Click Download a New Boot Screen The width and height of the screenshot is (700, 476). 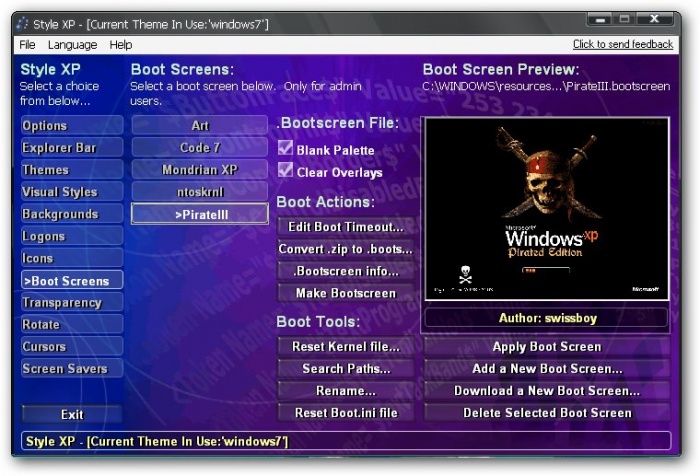click(x=547, y=391)
